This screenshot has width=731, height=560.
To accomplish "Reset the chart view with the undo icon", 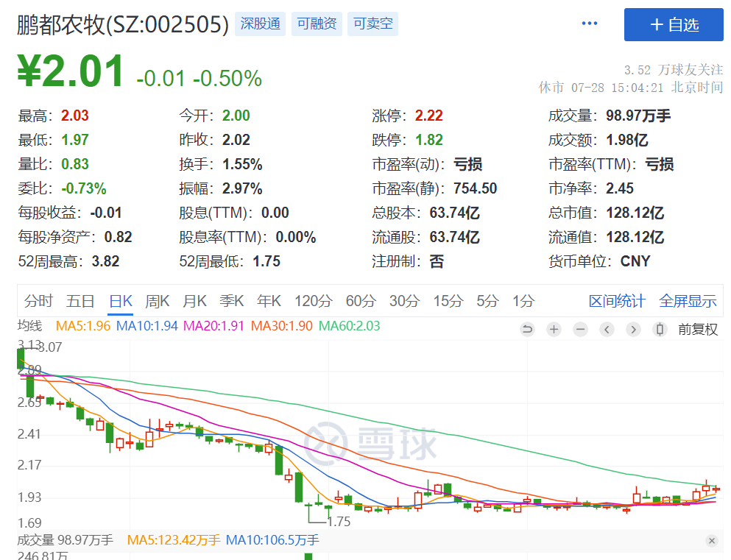I will click(527, 330).
